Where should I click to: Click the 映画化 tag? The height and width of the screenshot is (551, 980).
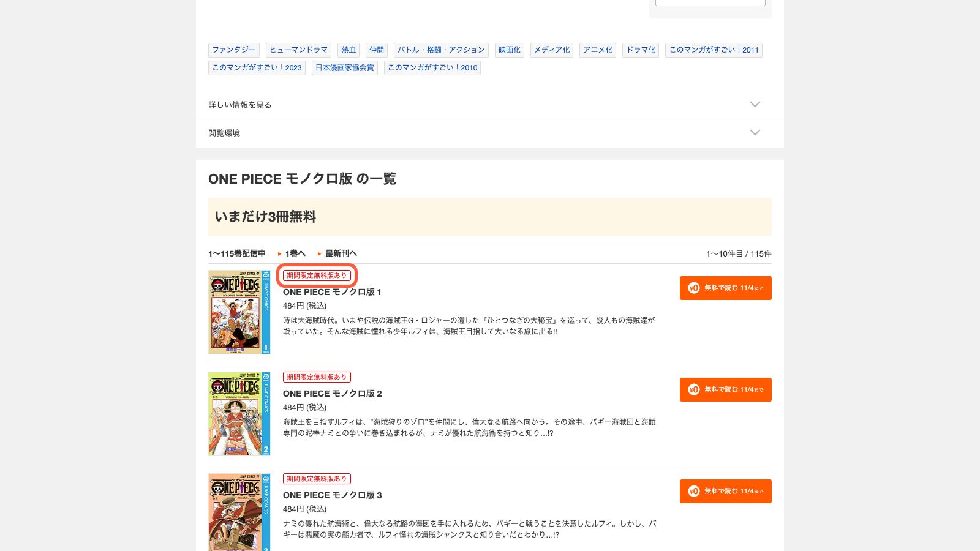point(510,50)
